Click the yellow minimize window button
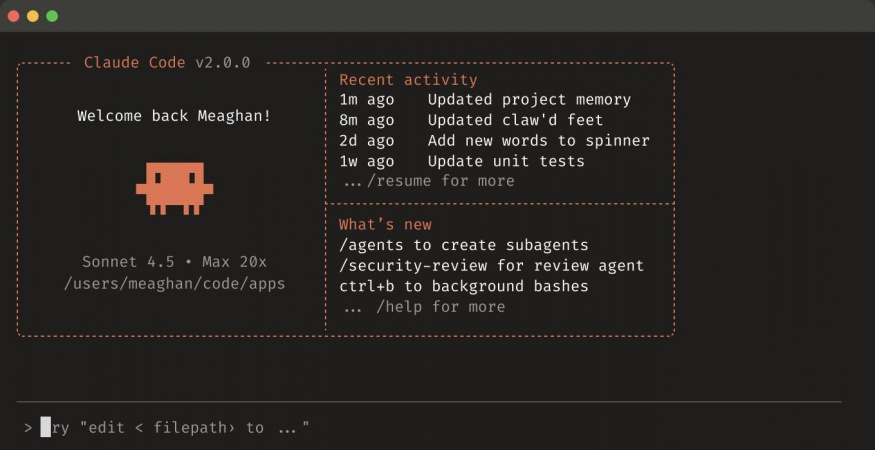Image resolution: width=875 pixels, height=450 pixels. (x=33, y=16)
